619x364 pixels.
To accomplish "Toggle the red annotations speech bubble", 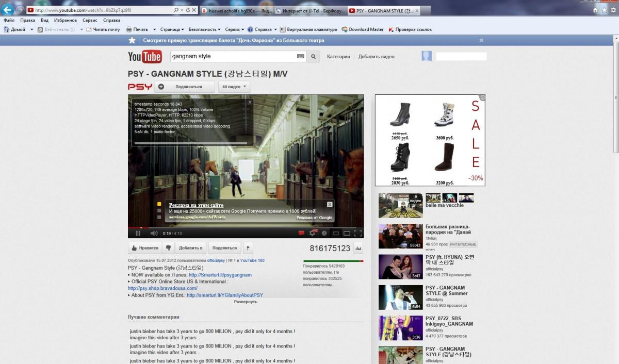I will [x=301, y=234].
